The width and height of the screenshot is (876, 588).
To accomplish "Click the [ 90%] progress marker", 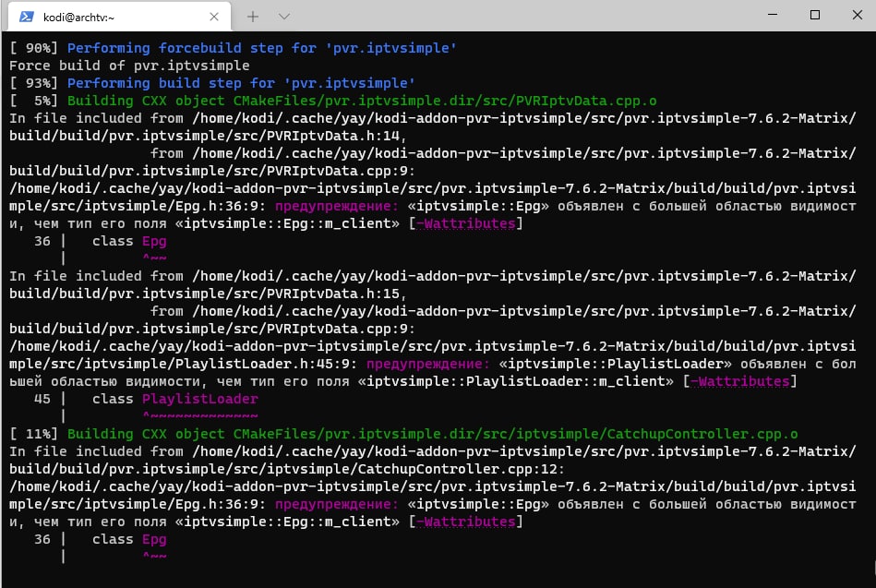I will (x=33, y=48).
